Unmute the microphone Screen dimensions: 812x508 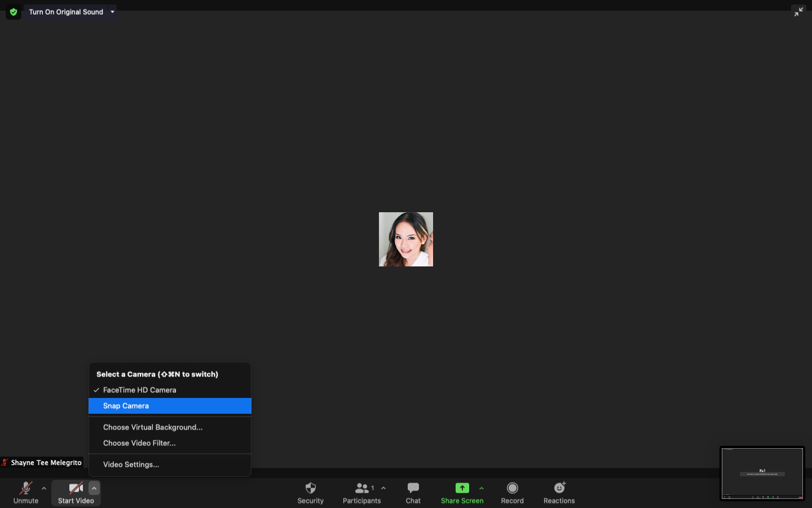pos(26,493)
